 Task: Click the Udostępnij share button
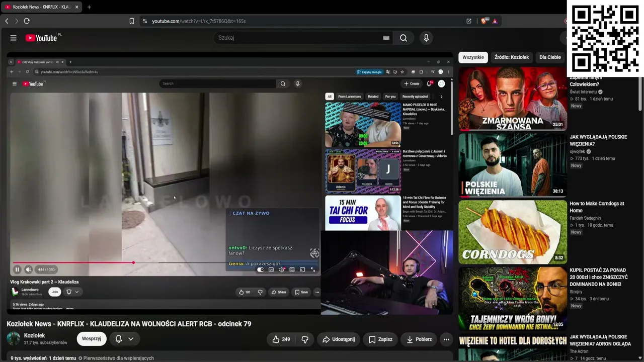click(339, 339)
